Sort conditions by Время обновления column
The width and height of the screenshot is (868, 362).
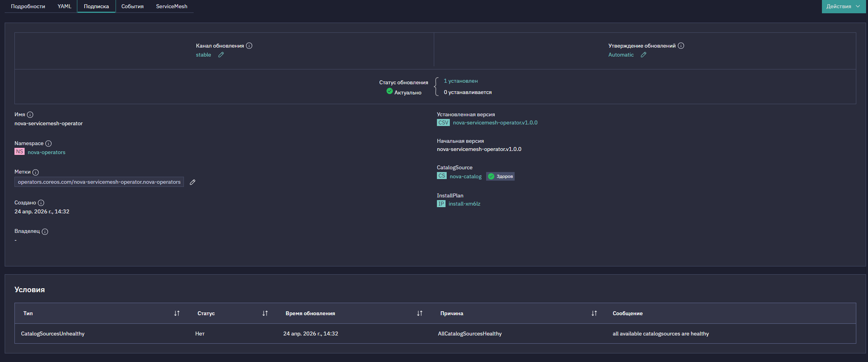[420, 313]
